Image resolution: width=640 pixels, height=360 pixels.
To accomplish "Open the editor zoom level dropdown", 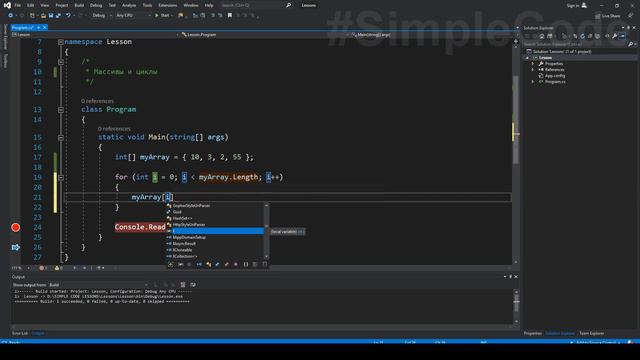I will (x=20, y=268).
